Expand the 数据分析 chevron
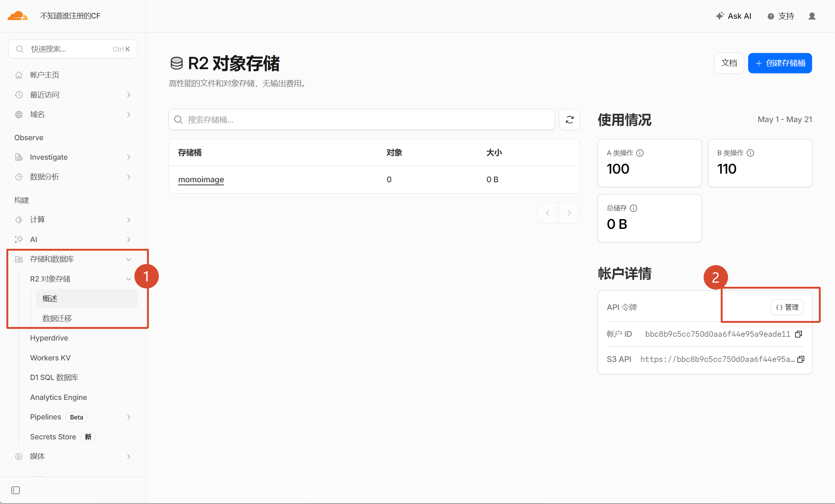The height and width of the screenshot is (504, 835). 129,177
